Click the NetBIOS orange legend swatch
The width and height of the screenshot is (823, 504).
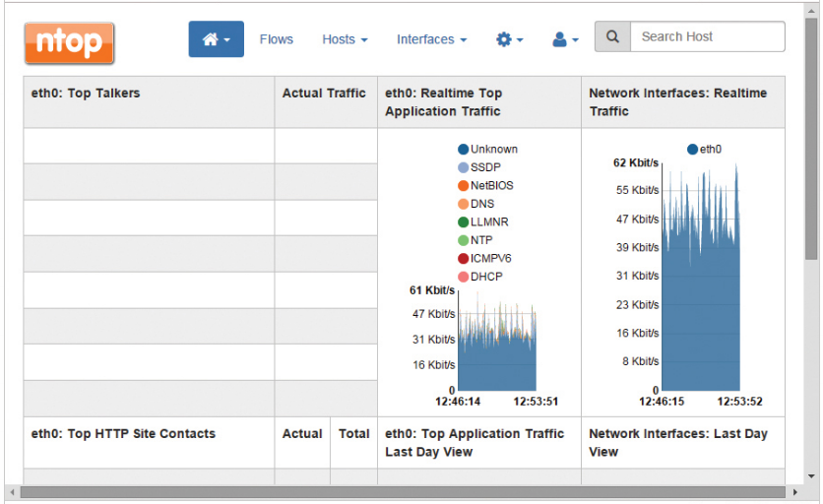(x=463, y=186)
